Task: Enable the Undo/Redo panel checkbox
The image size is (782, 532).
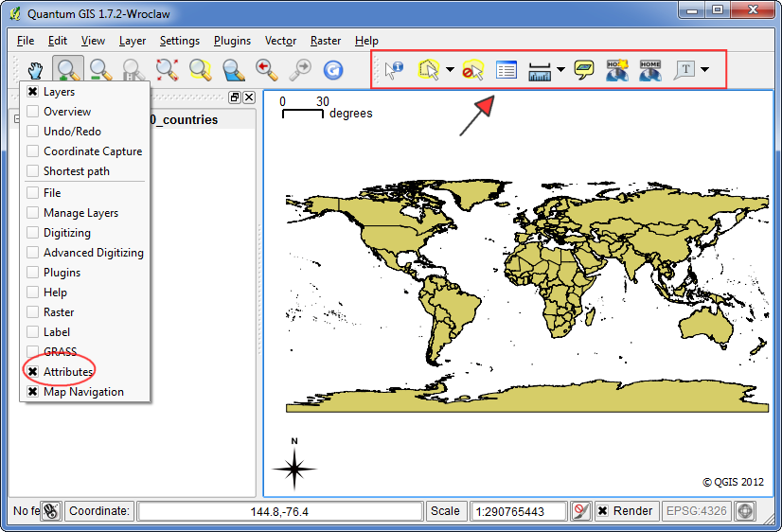Action: pyautogui.click(x=32, y=132)
